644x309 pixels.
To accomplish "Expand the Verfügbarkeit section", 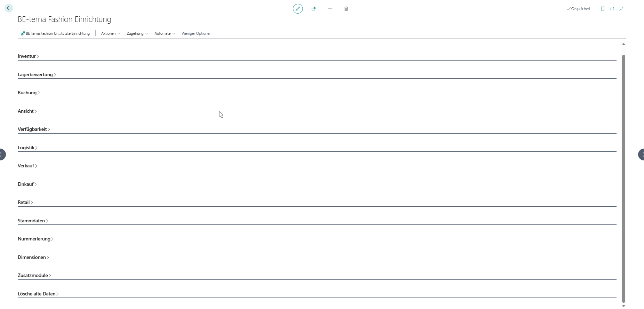I will point(33,129).
